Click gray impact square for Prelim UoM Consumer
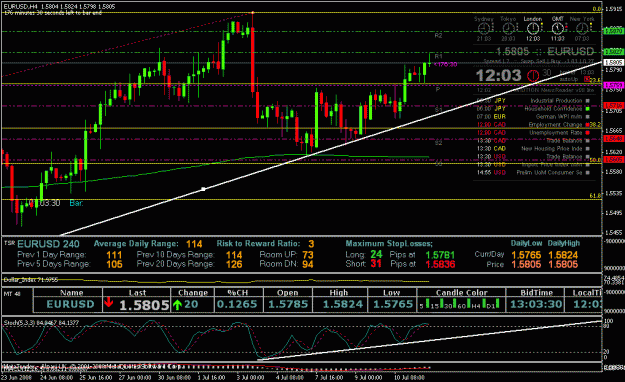Viewport: 625px width, 382px height. [x=587, y=173]
